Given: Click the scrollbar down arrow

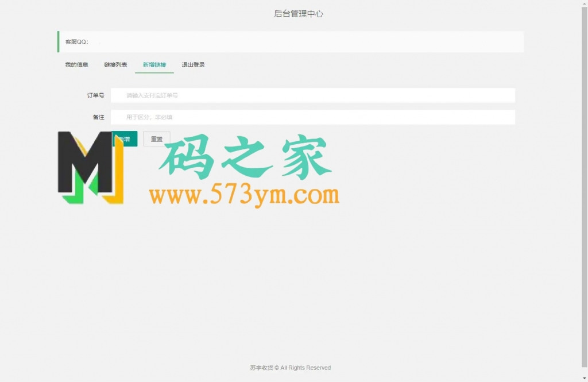Looking at the screenshot, I should click(x=584, y=378).
